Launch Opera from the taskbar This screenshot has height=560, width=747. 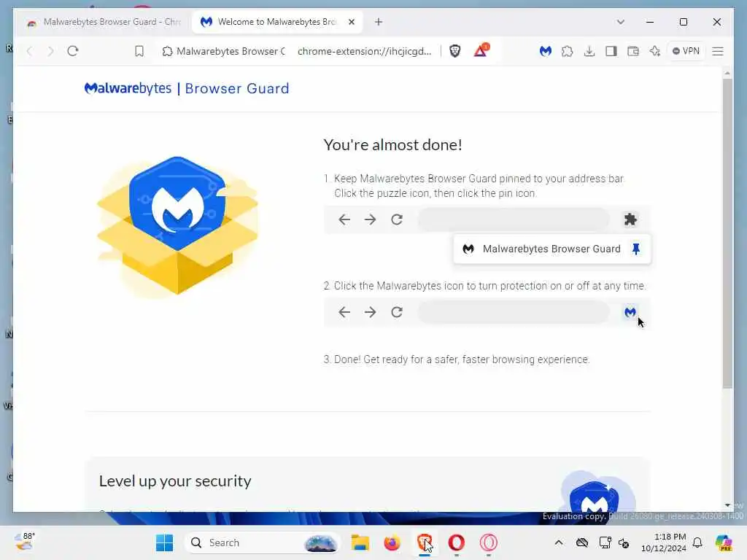coord(457,542)
